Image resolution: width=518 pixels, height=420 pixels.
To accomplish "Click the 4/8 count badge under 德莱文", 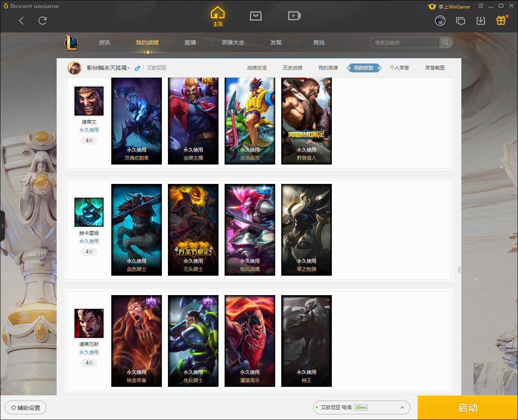I will click(89, 141).
